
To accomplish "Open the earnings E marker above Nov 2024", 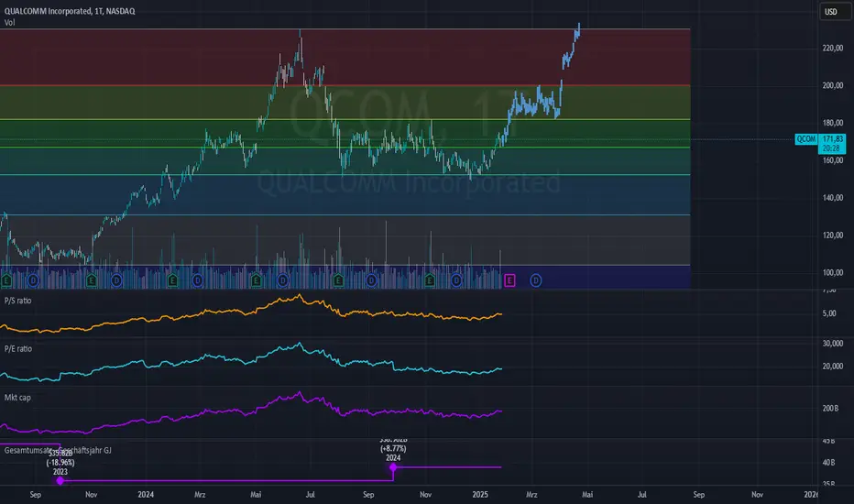I will tap(430, 280).
